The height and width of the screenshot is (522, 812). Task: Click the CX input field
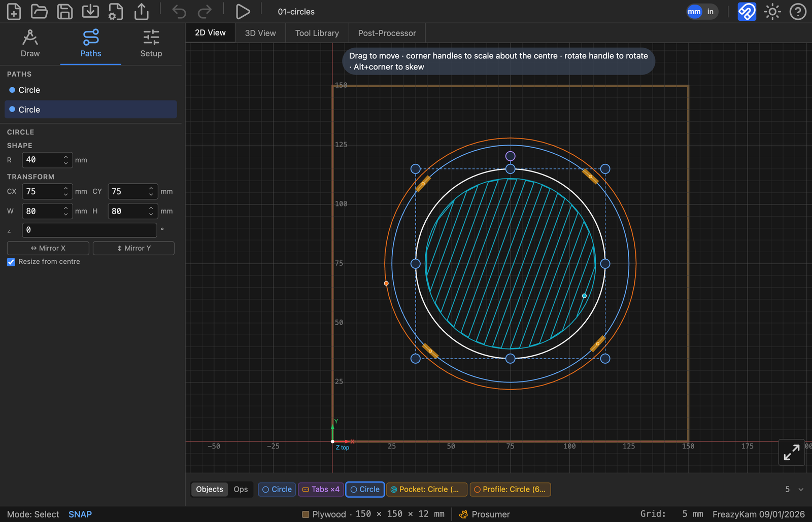(x=47, y=191)
